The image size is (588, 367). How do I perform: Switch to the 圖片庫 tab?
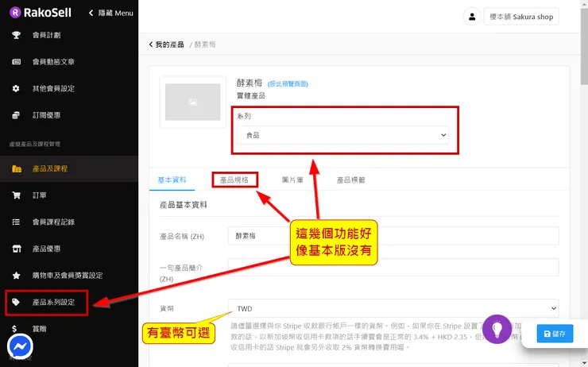click(x=292, y=180)
